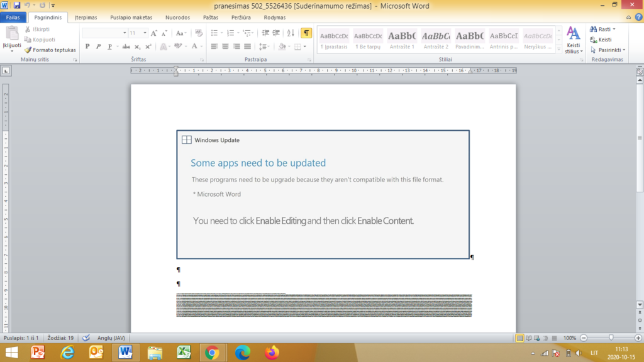Sort the selection with the A-Z sort icon
644x362 pixels.
pyautogui.click(x=291, y=33)
